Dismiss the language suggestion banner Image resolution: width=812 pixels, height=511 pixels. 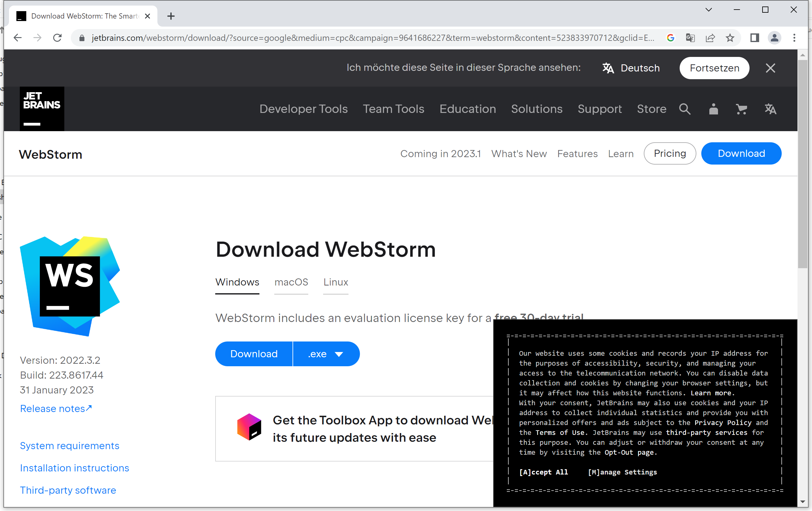click(770, 68)
